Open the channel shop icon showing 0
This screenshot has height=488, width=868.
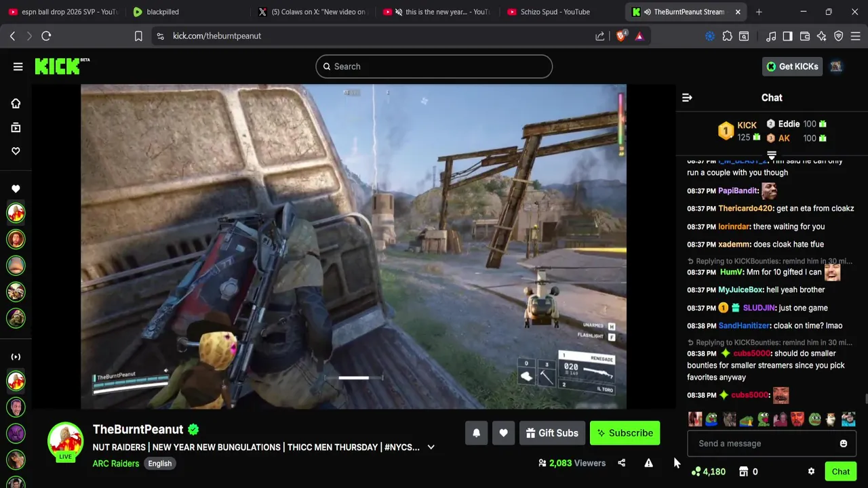pyautogui.click(x=748, y=472)
